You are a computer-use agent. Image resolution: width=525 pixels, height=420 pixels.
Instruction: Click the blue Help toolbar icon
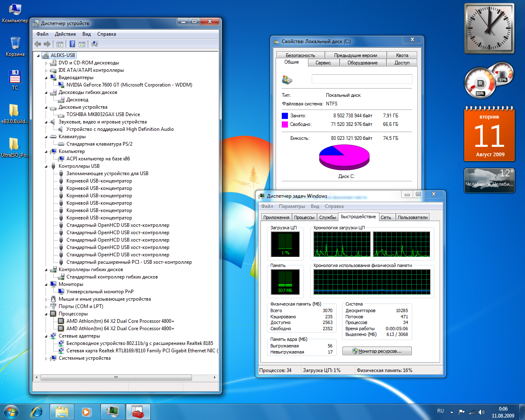[x=72, y=44]
